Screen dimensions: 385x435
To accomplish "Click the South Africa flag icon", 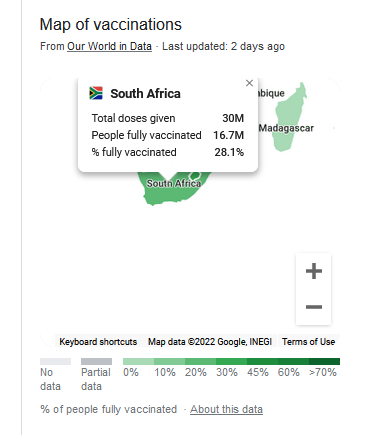I will tap(96, 93).
